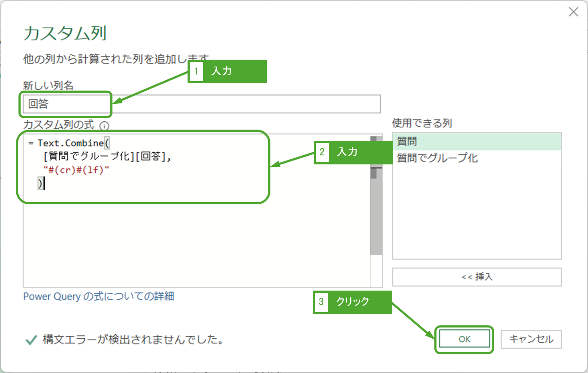588x373 pixels.
Task: Click the 構文エラーが検出されませんでした status message
Action: (x=133, y=340)
